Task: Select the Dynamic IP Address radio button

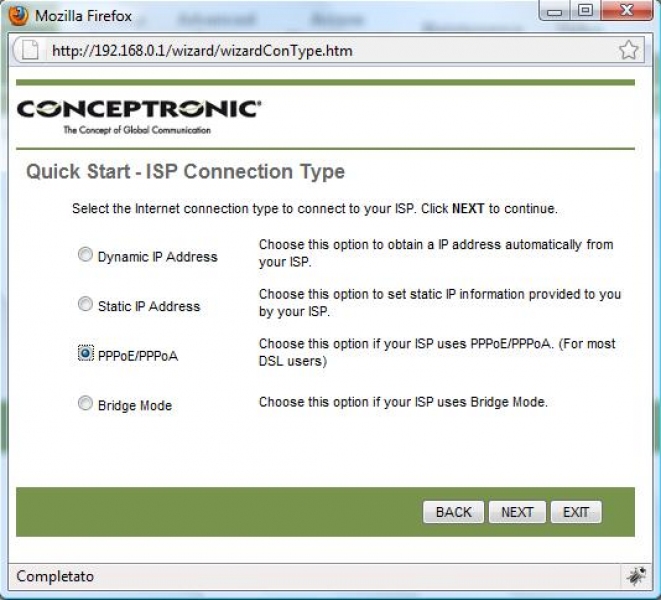Action: click(x=85, y=255)
